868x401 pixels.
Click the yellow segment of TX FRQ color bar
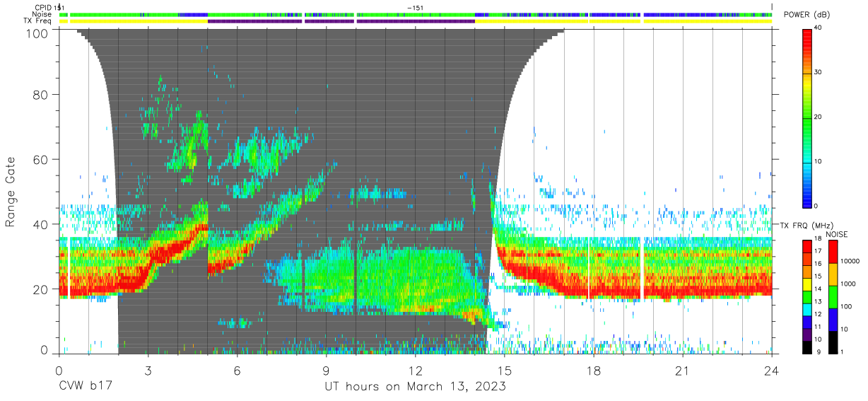coord(809,285)
